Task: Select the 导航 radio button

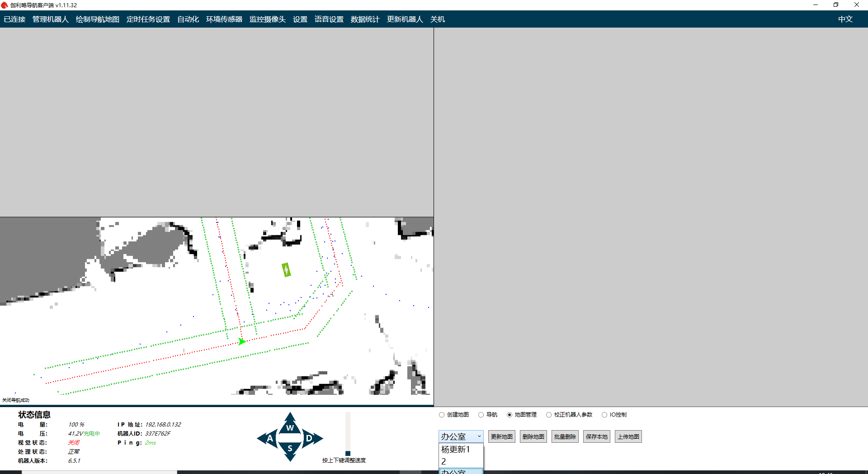Action: coord(481,415)
